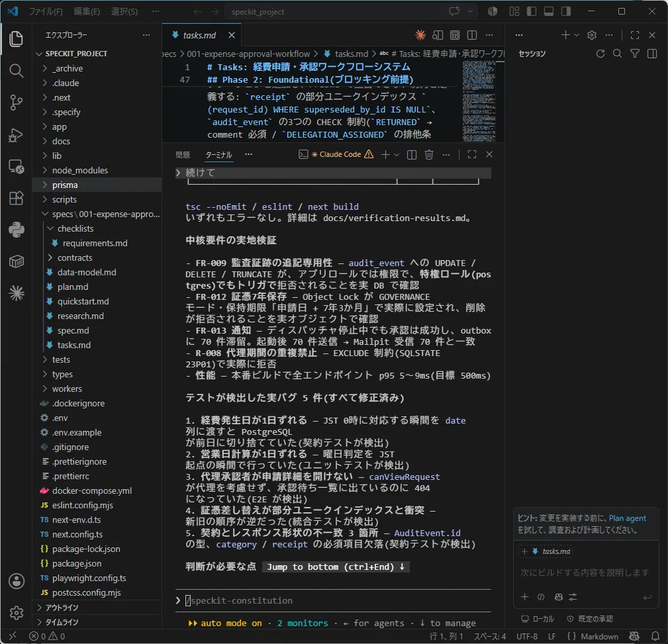668x644 pixels.
Task: Open new terminal profile dropdown arrow
Action: [397, 155]
